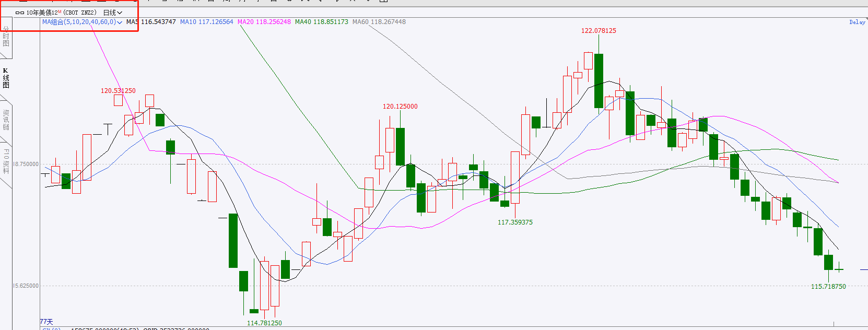The height and width of the screenshot is (330, 868).
Task: Open the 日线 period dropdown
Action: click(x=112, y=13)
